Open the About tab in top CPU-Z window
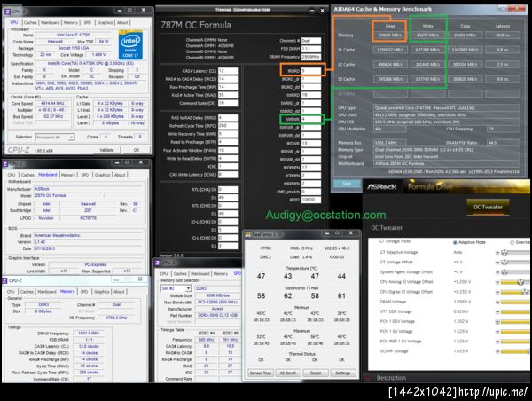The height and width of the screenshot is (401, 532). click(122, 22)
